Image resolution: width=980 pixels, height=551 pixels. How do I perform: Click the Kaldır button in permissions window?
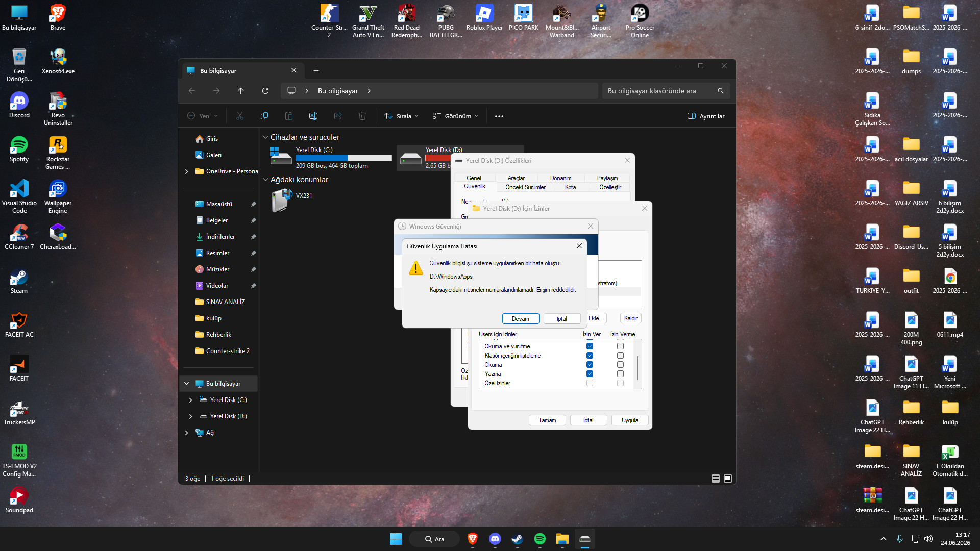[x=631, y=318]
